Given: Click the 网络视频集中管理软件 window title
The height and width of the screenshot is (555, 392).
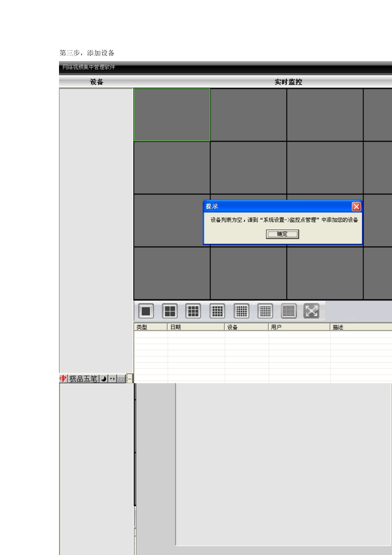Looking at the screenshot, I should tap(89, 67).
